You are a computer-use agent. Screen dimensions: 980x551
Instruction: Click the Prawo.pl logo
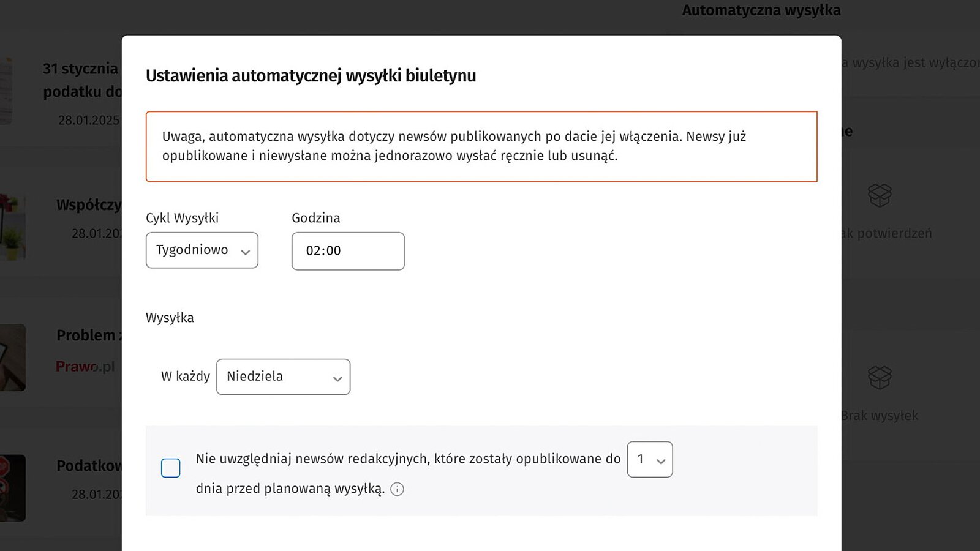(x=85, y=367)
